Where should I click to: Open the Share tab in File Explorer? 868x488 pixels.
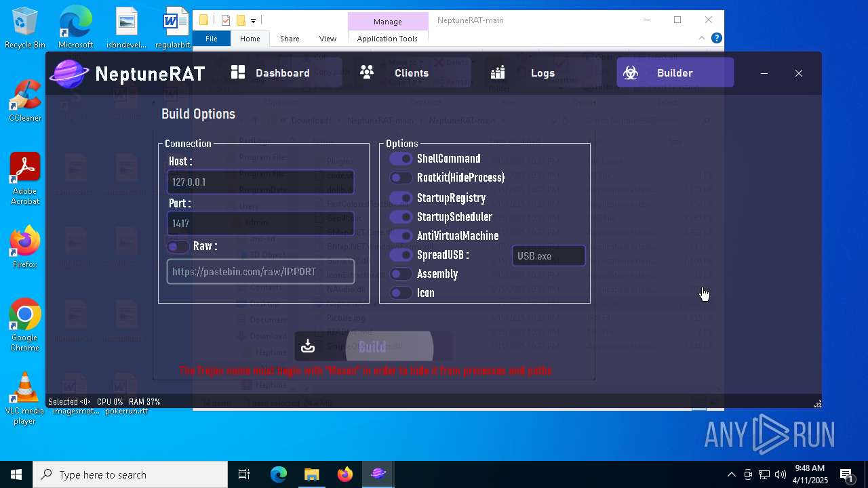pos(290,39)
